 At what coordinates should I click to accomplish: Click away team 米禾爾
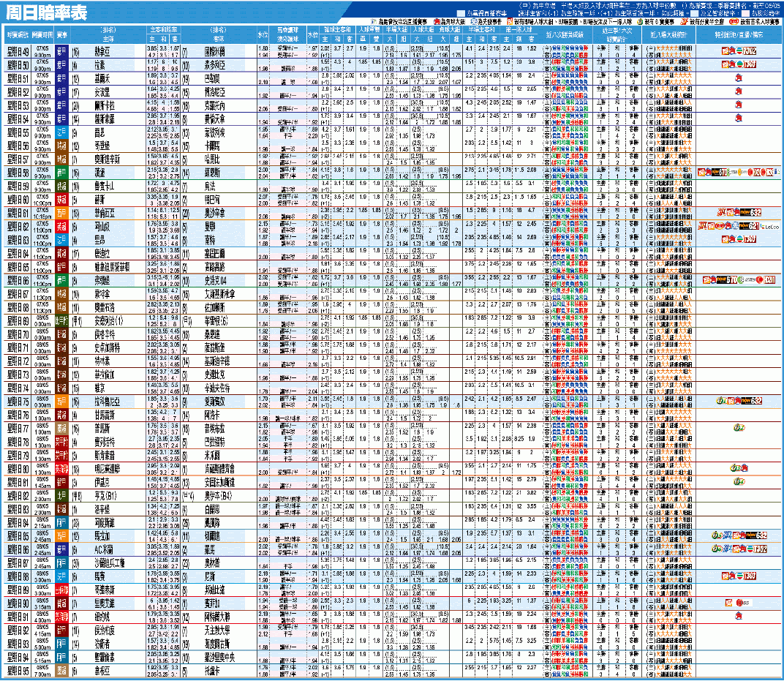pyautogui.click(x=212, y=456)
